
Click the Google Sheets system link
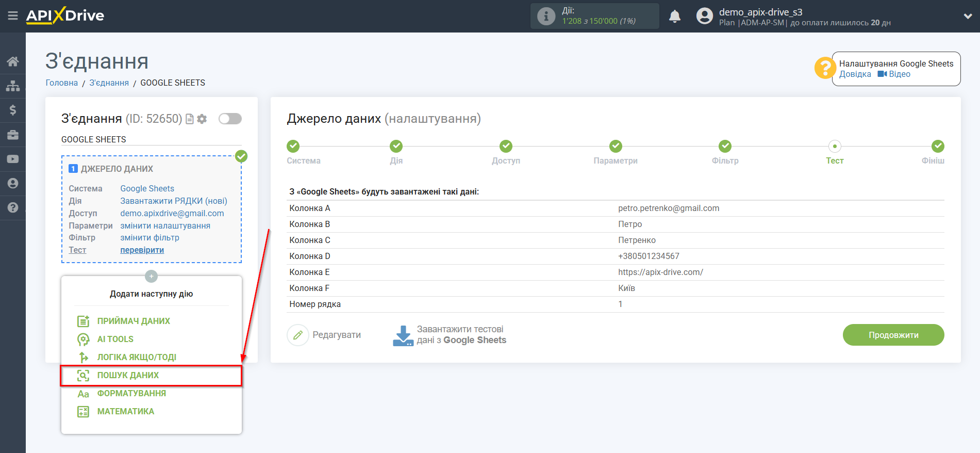coord(147,188)
